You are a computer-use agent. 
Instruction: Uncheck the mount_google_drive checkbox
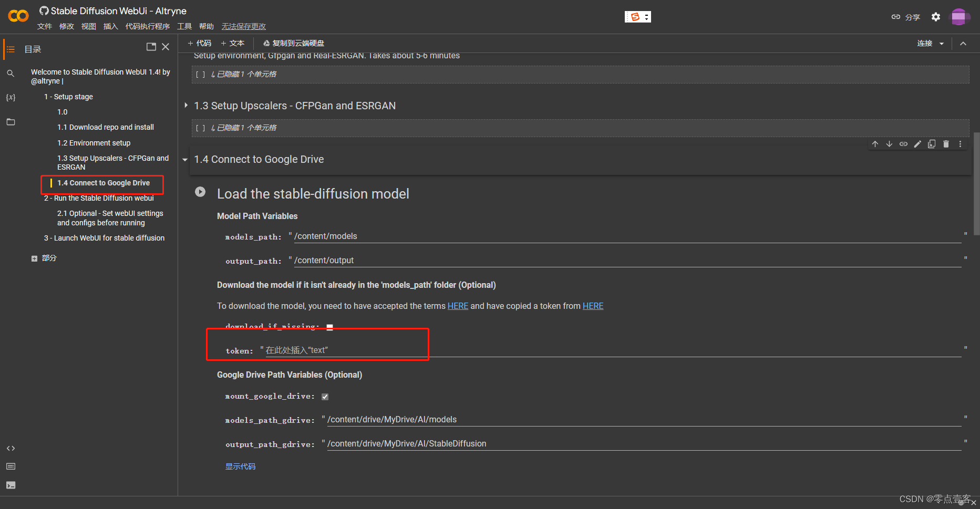coord(324,396)
